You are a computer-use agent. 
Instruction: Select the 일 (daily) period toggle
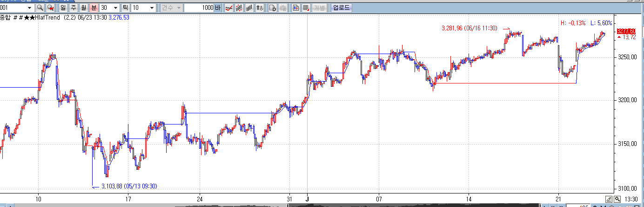tap(63, 8)
